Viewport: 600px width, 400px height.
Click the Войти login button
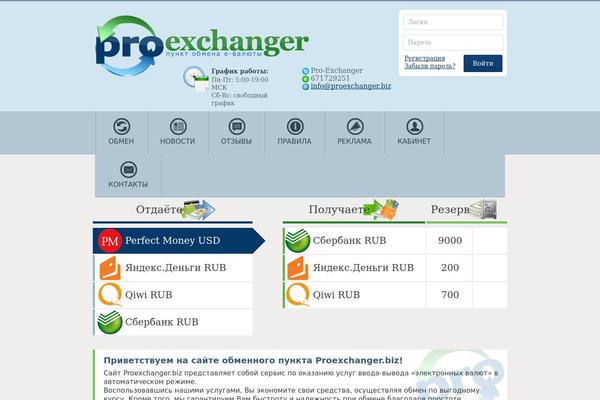(x=483, y=63)
